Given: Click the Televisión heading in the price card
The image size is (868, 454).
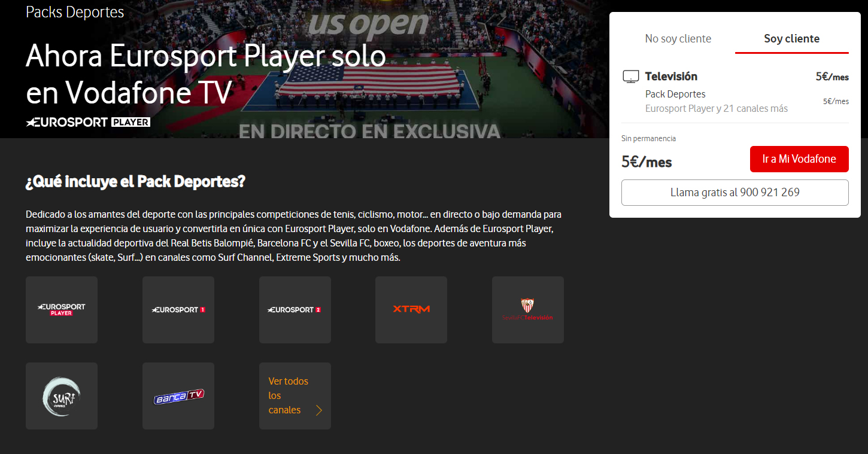Looking at the screenshot, I should [x=671, y=77].
